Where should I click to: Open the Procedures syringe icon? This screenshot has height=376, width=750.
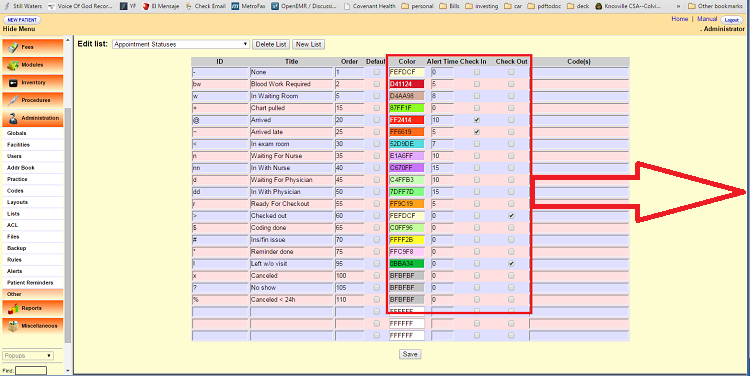(13, 100)
